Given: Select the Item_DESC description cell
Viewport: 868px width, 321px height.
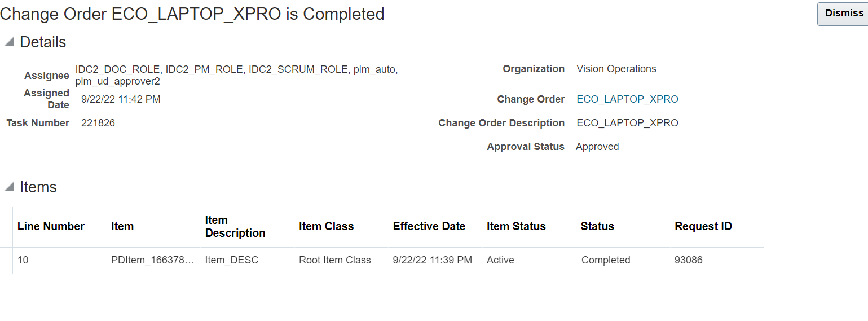Looking at the screenshot, I should (x=232, y=260).
